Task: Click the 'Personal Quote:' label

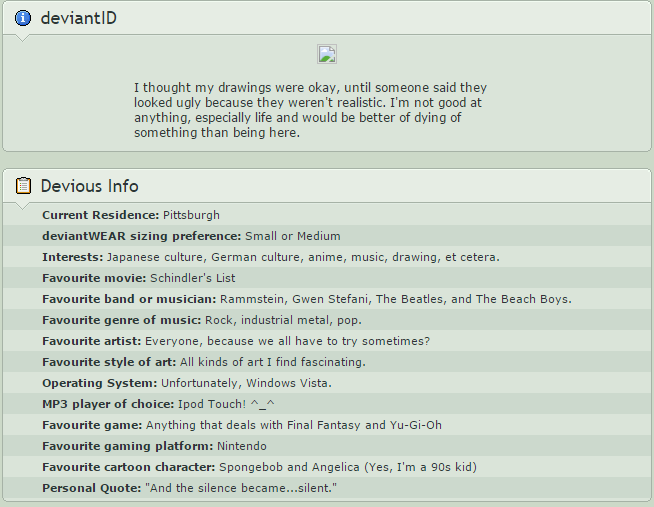Action: pyautogui.click(x=92, y=488)
